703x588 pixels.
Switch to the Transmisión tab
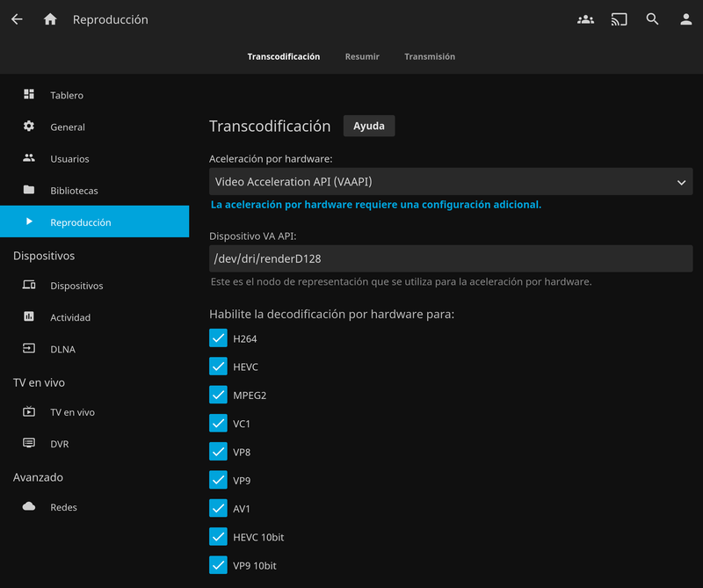[x=430, y=56]
